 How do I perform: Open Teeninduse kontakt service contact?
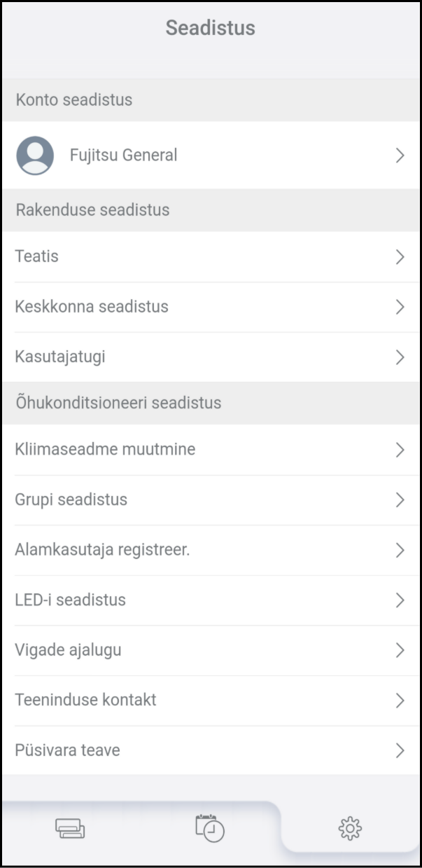(x=85, y=700)
